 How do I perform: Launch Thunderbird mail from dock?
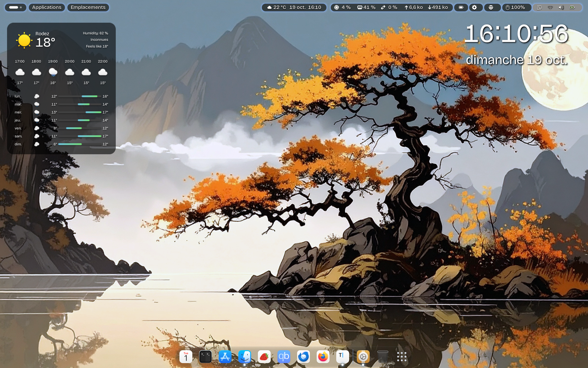(x=303, y=357)
